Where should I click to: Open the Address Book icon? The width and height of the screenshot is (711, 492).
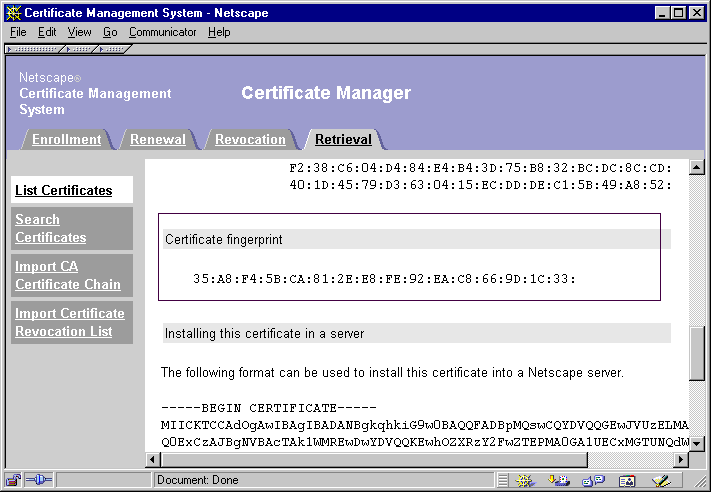coord(627,480)
